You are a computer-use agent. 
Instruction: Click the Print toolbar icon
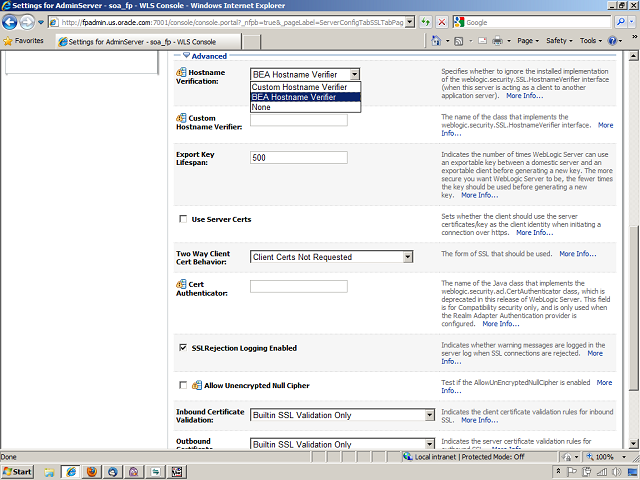click(497, 41)
